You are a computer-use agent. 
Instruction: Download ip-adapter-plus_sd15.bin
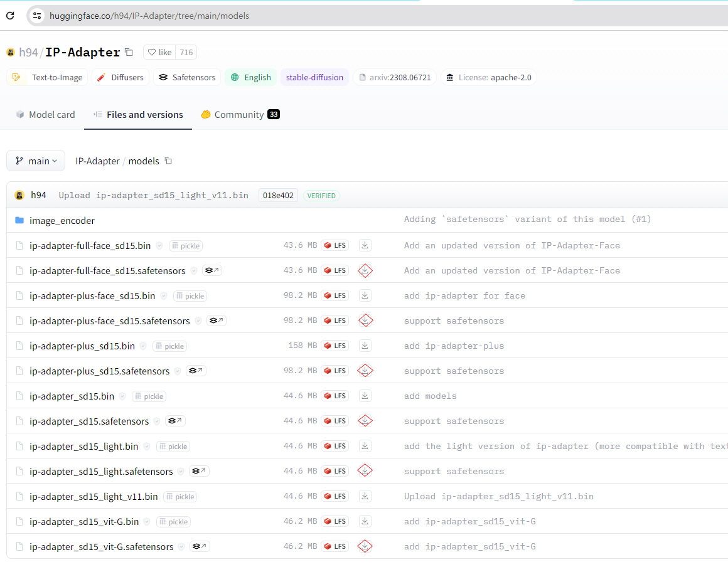(x=365, y=346)
